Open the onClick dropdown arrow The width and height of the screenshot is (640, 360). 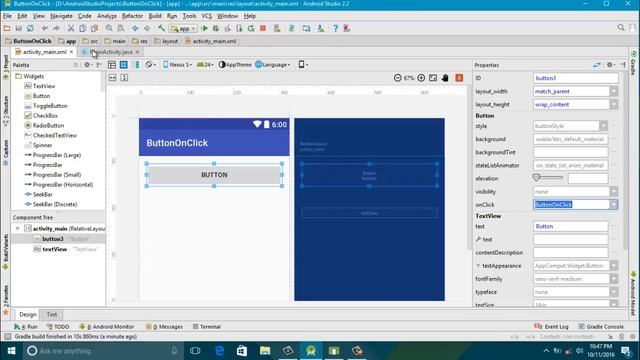(613, 204)
